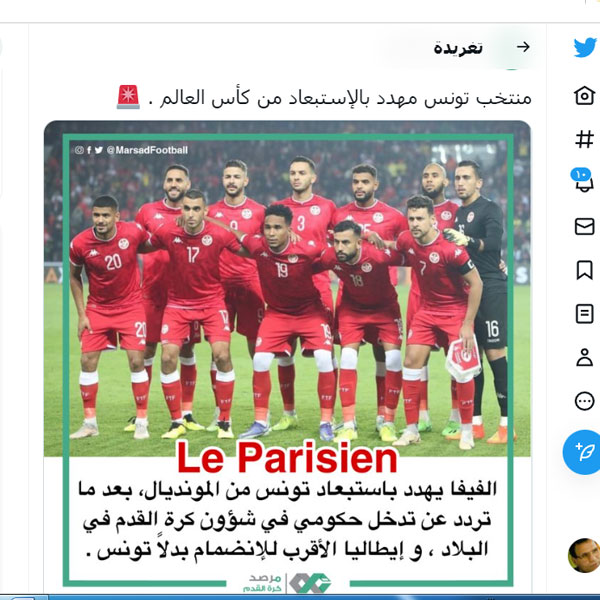Open the Lists icon
Screen dimensions: 600x600
(x=584, y=314)
